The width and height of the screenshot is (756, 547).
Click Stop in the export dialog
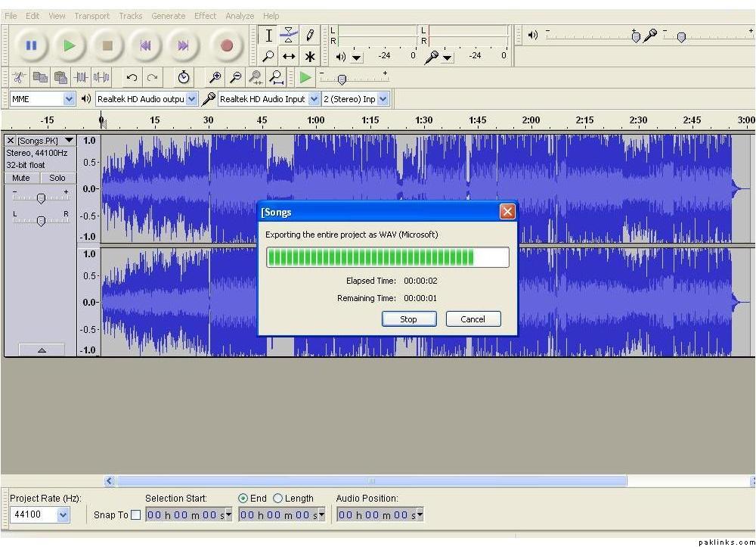point(408,319)
